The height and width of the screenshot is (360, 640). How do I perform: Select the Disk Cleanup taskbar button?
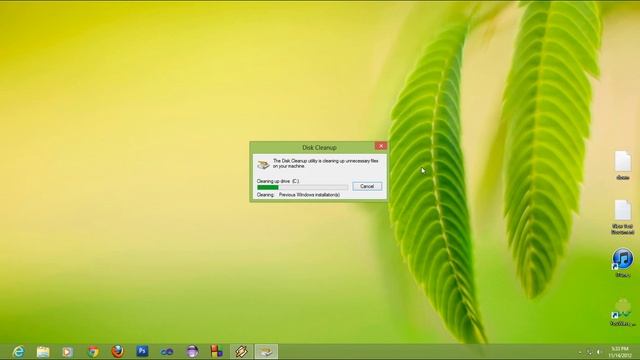point(266,351)
